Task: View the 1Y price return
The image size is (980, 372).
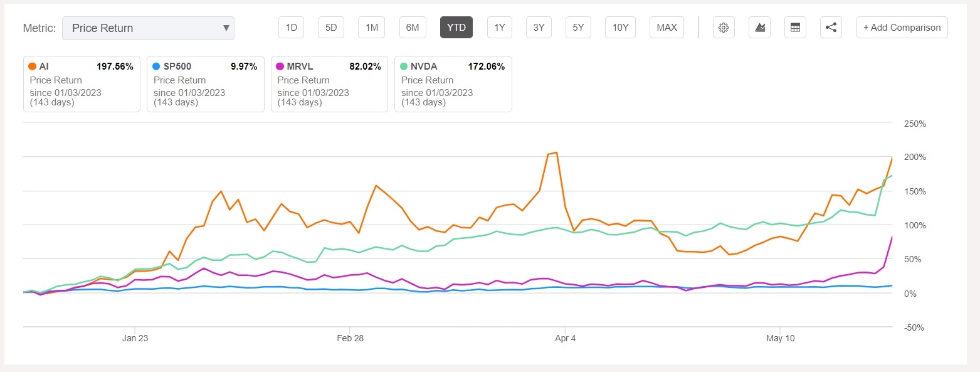Action: click(x=500, y=28)
